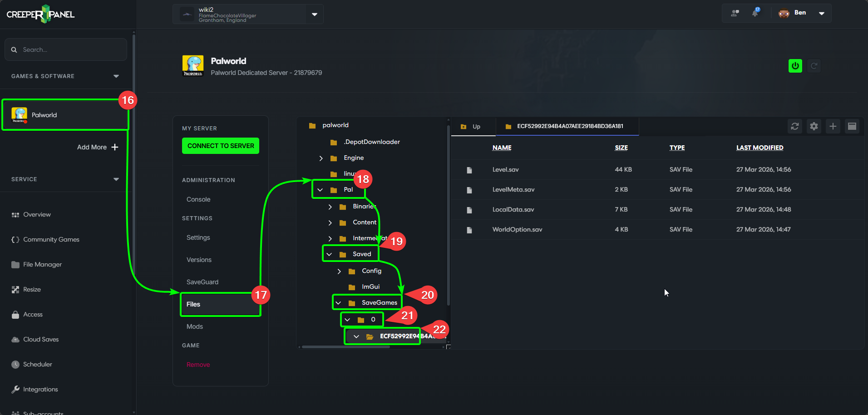Open the wiki2 server selector dropdown
868x415 pixels.
(x=314, y=15)
